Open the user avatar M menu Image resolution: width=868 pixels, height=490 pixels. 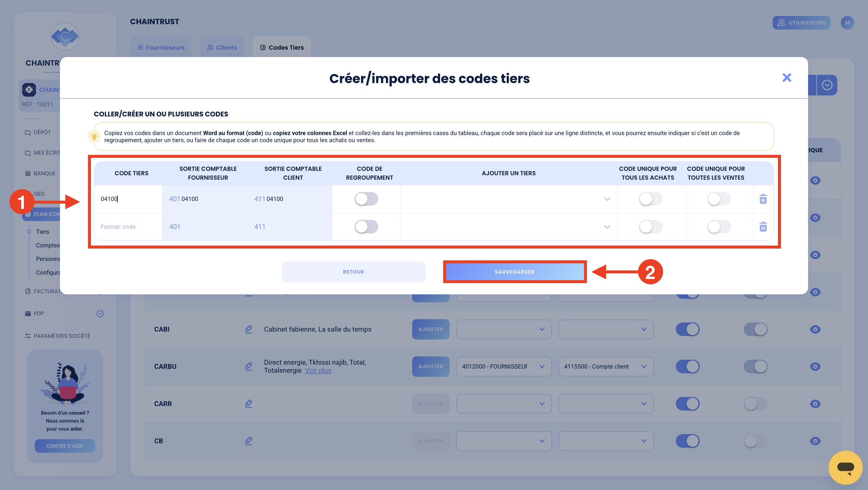[x=847, y=22]
